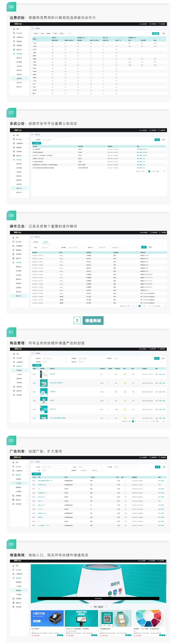Click teal 查询 button in 操作日志 panel

tap(144, 247)
